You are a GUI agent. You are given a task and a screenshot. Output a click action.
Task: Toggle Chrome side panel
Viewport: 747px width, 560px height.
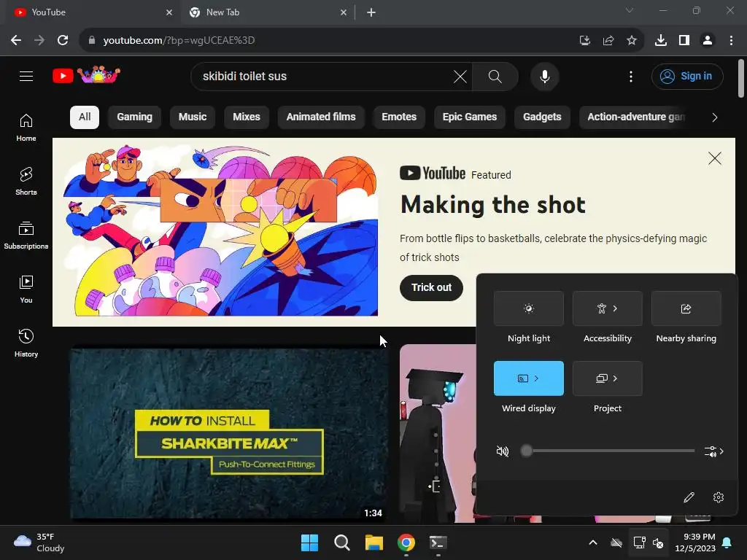[x=684, y=41]
